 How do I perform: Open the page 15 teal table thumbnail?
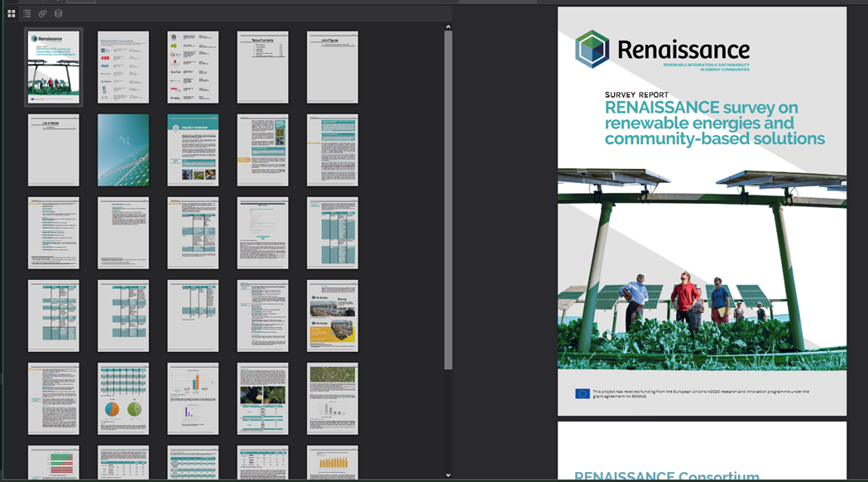coord(333,233)
